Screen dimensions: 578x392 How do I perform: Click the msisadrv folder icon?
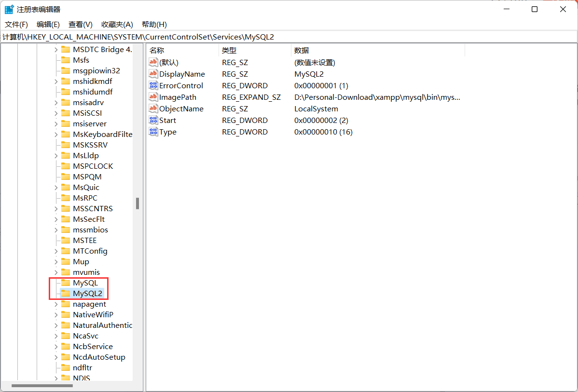pos(66,102)
